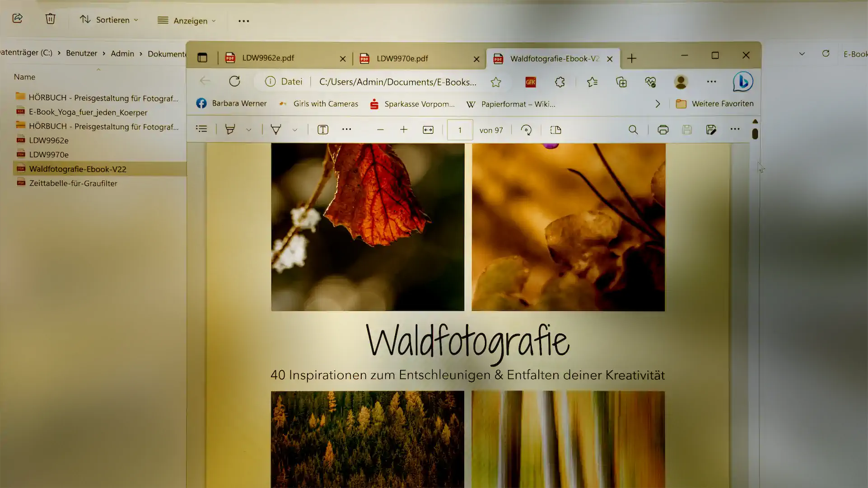868x488 pixels.
Task: Select the PDF add text tool
Action: coord(323,130)
